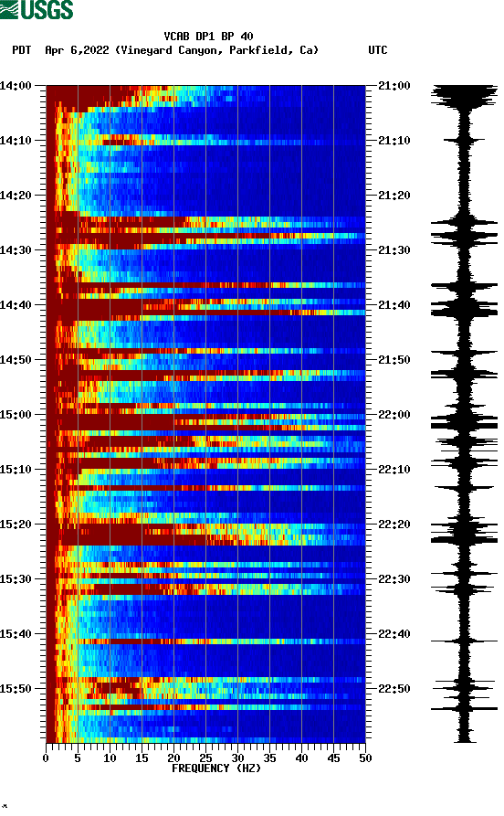
Task: Click the '14:40' PDT time label
Action: (16, 305)
